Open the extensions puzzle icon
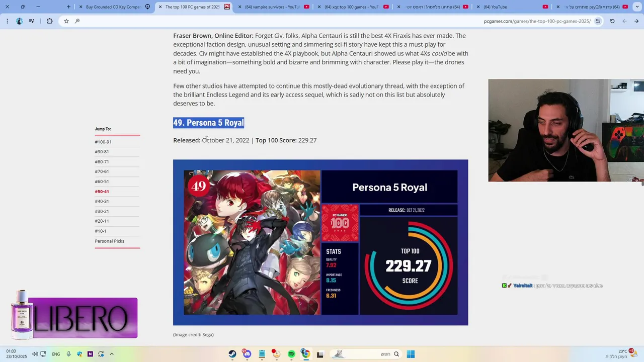The width and height of the screenshot is (644, 362). tap(49, 21)
